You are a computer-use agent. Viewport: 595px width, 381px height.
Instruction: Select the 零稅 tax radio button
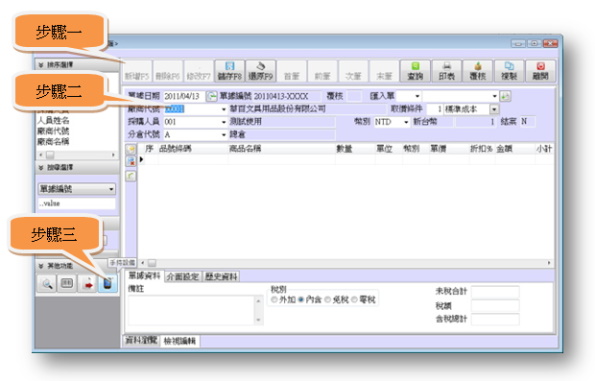pos(354,300)
